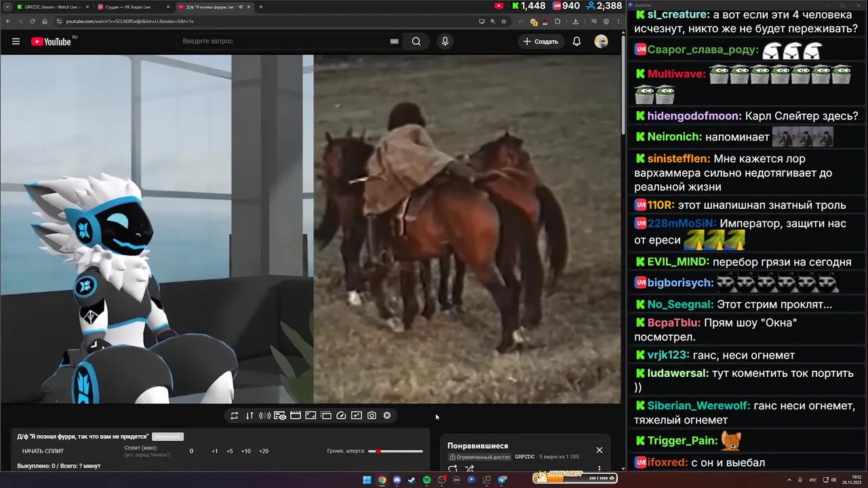Viewport: 868px width, 488px height.
Task: Open a new browser tab
Action: [261, 7]
